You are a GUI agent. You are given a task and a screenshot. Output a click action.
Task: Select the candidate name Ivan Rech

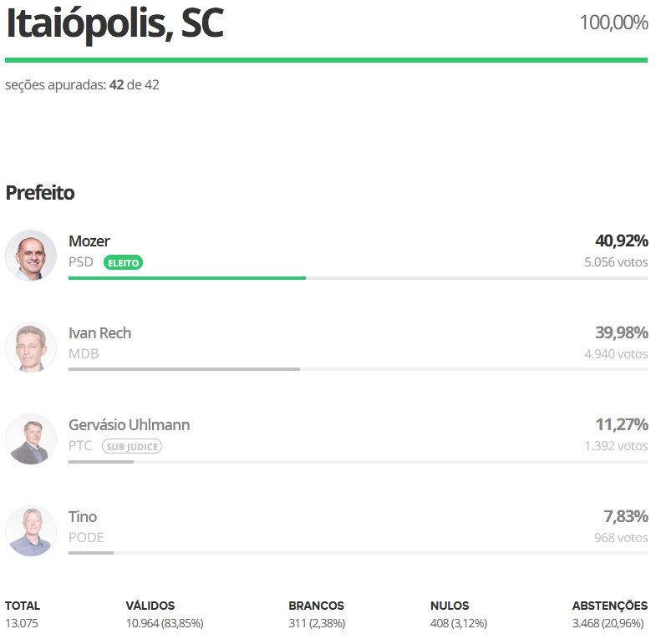(x=99, y=333)
